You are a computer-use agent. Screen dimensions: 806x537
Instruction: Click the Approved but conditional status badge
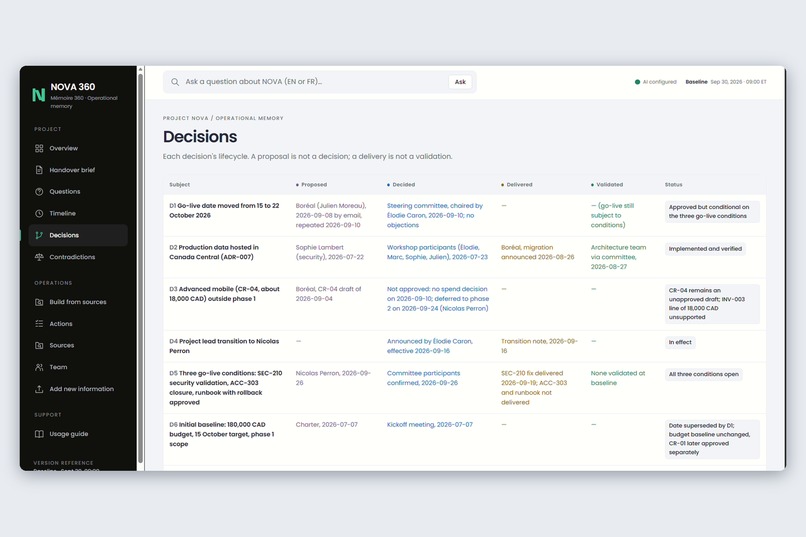click(712, 212)
